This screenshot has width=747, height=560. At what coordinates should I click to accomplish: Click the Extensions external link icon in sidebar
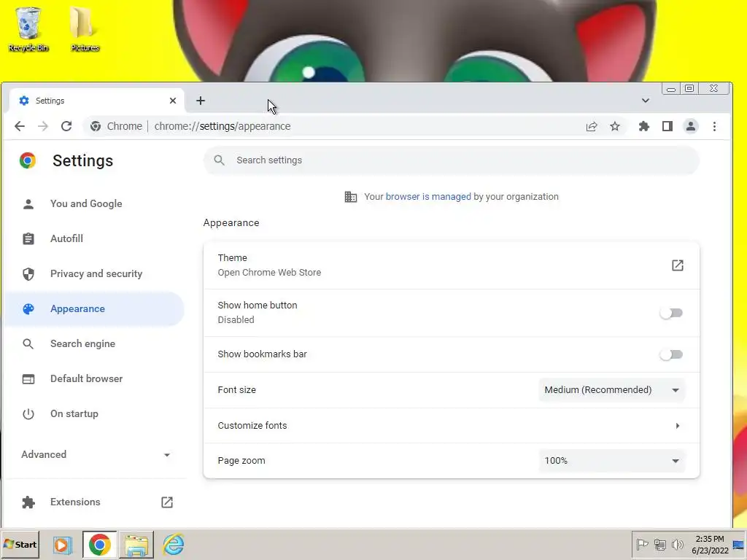pos(167,502)
